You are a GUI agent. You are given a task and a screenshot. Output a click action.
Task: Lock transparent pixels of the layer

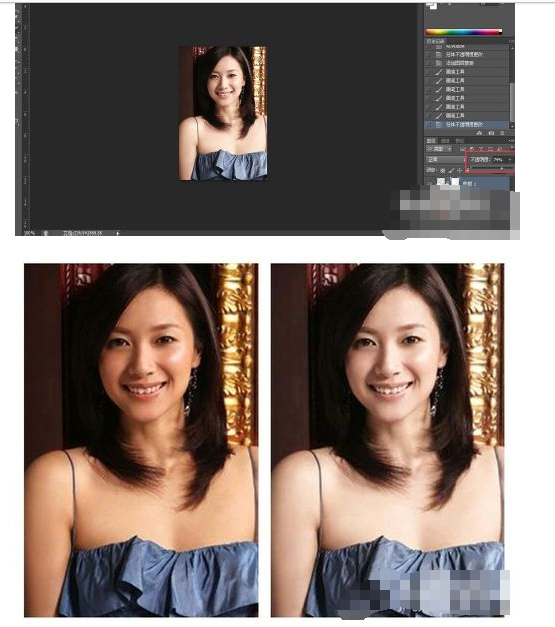tap(443, 170)
